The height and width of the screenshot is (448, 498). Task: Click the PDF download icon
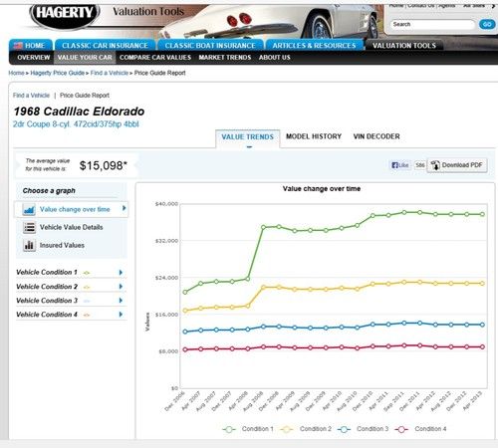[x=435, y=165]
